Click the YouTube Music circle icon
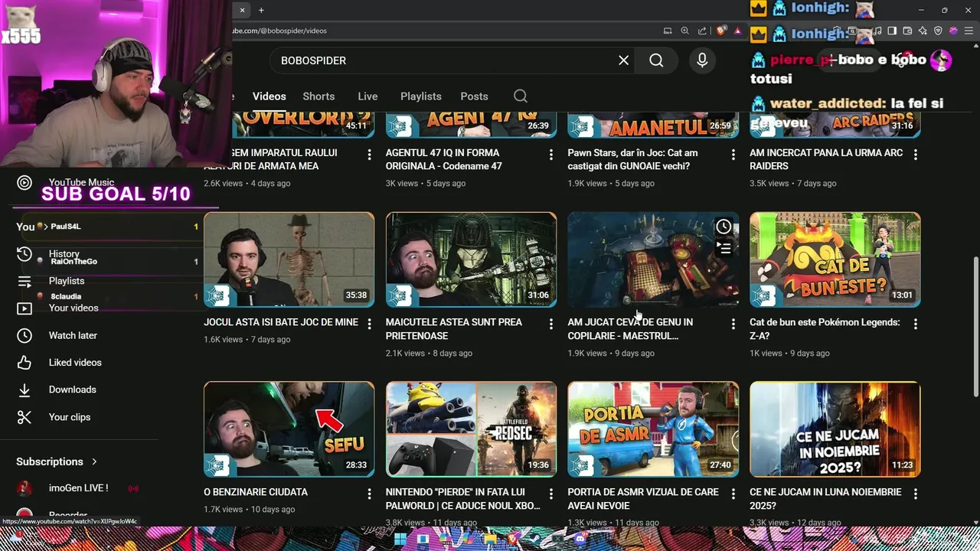Viewport: 980px width, 551px height. pyautogui.click(x=24, y=182)
